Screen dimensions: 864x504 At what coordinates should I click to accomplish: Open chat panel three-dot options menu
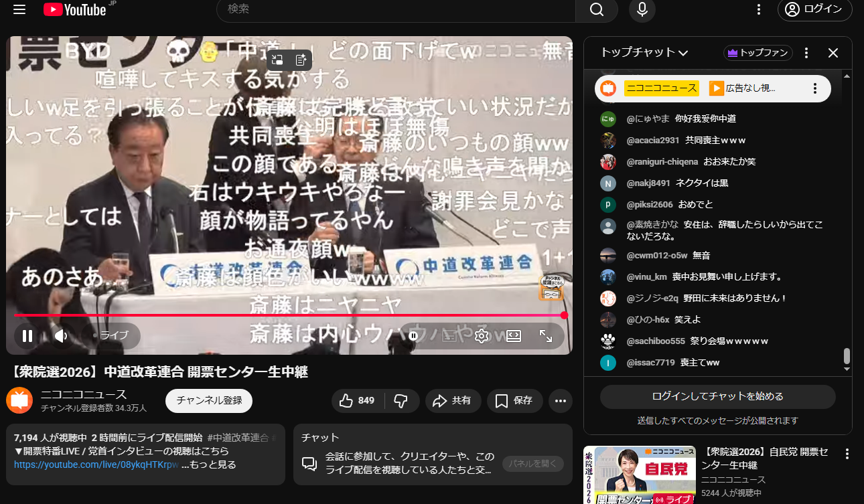pos(806,53)
